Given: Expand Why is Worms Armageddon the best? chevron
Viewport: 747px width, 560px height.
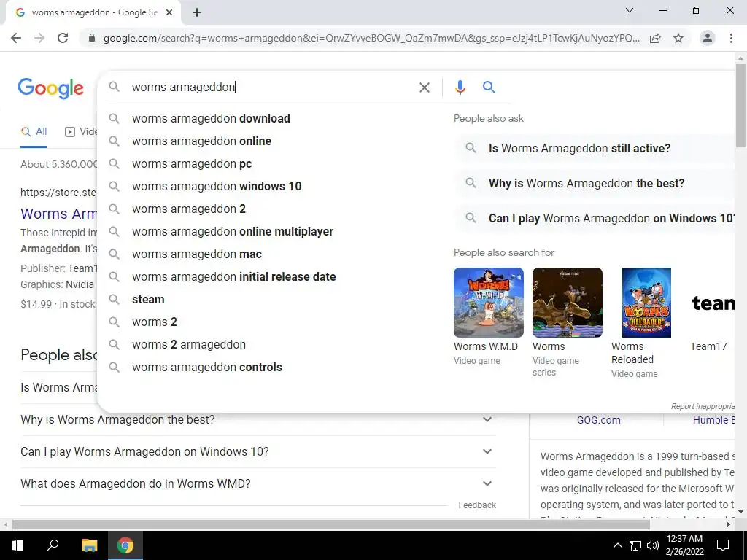Looking at the screenshot, I should 487,419.
